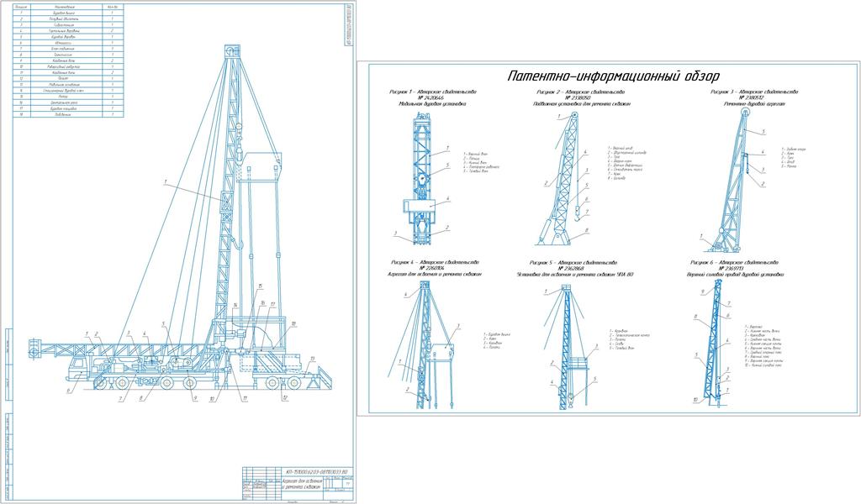
Task: Click the crown block atop the main derrick
Action: click(232, 51)
